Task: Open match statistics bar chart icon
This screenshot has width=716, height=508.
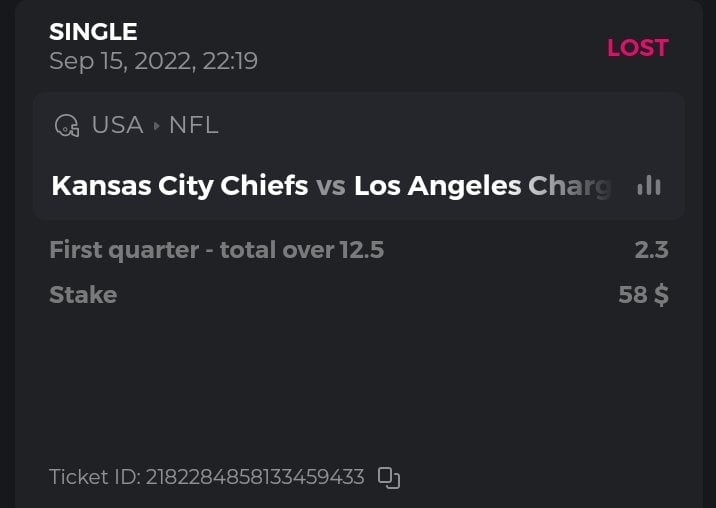Action: [649, 186]
